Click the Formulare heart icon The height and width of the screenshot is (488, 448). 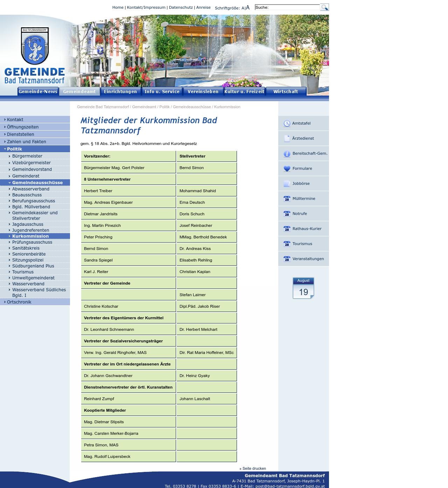[x=287, y=169]
